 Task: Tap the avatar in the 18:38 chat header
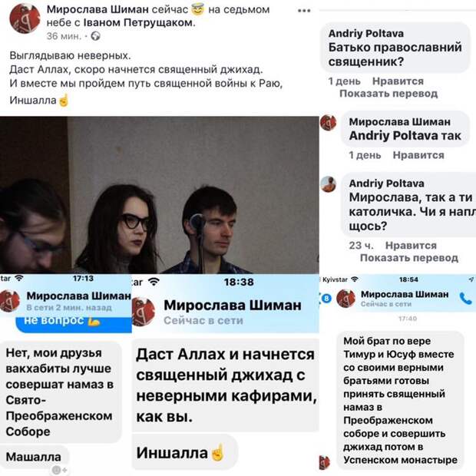(x=144, y=312)
